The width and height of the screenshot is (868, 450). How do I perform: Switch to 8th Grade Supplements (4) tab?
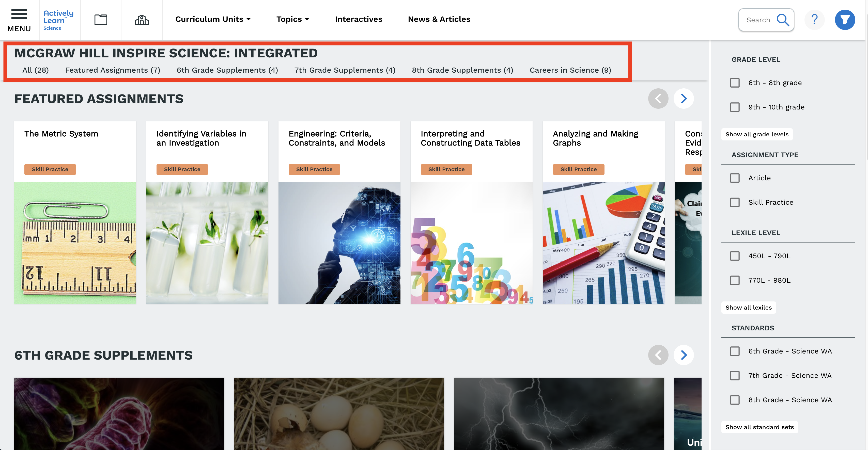click(x=462, y=70)
